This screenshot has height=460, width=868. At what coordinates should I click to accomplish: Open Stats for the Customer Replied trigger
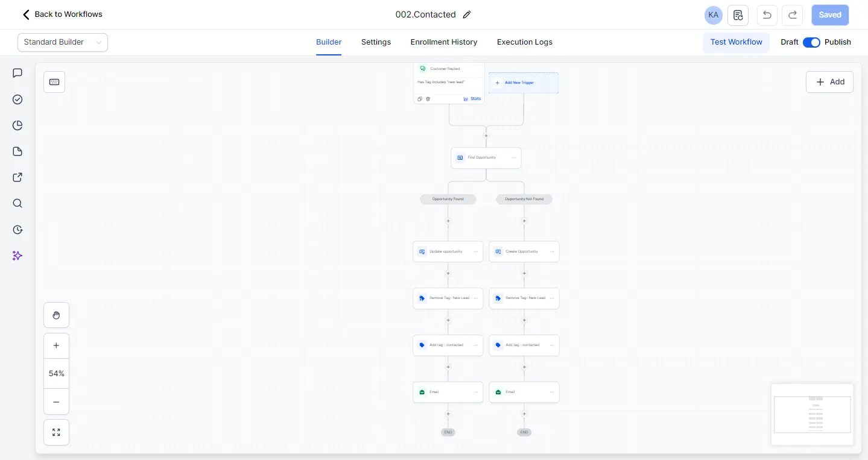[472, 99]
